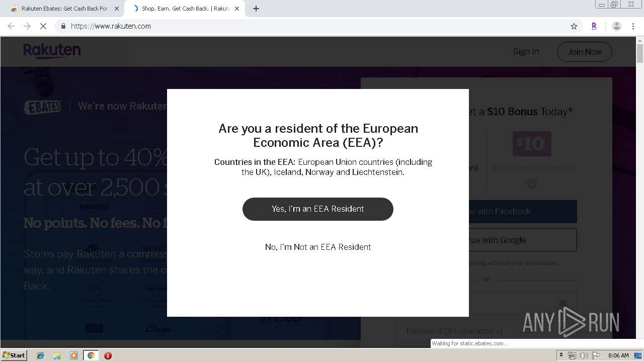This screenshot has height=362, width=644.
Task: Open media player taskbar icon
Action: (74, 355)
